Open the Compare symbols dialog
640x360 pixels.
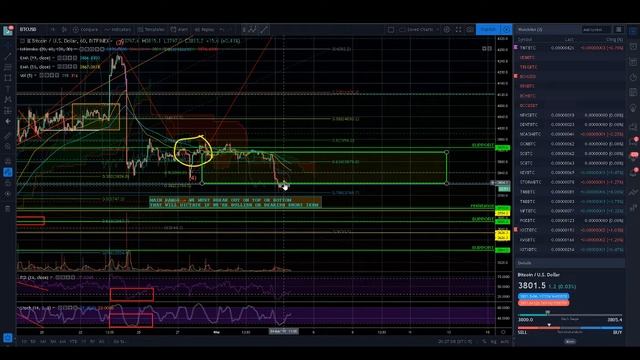(x=86, y=29)
